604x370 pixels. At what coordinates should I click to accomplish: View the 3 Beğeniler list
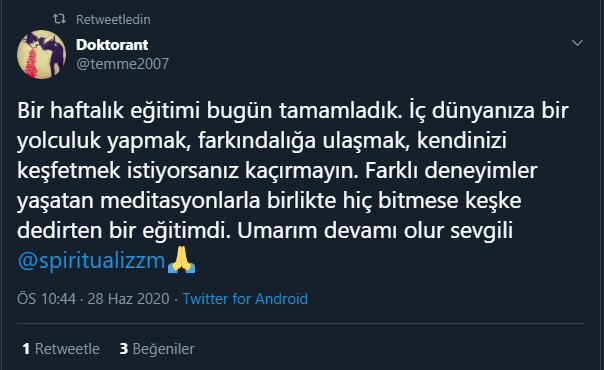click(x=157, y=349)
